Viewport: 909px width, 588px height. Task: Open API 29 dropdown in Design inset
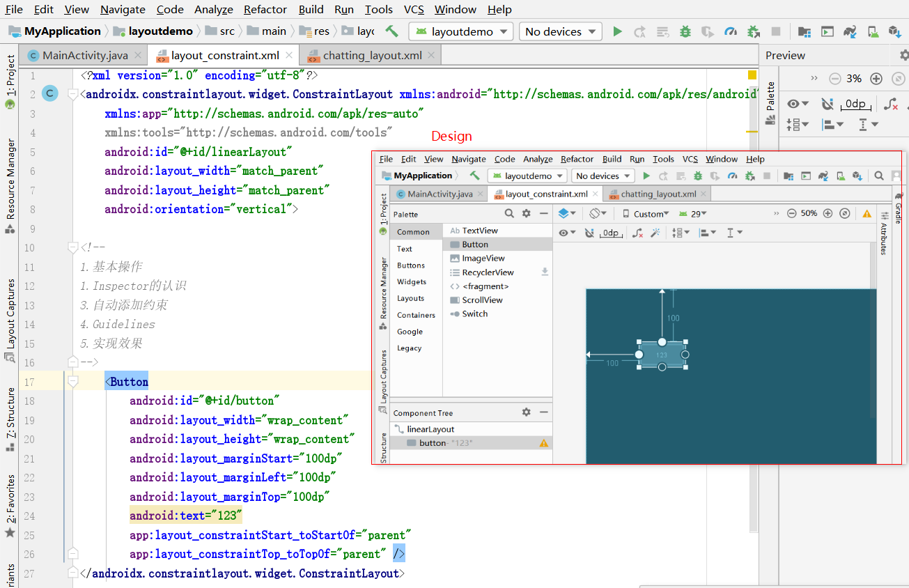point(692,214)
